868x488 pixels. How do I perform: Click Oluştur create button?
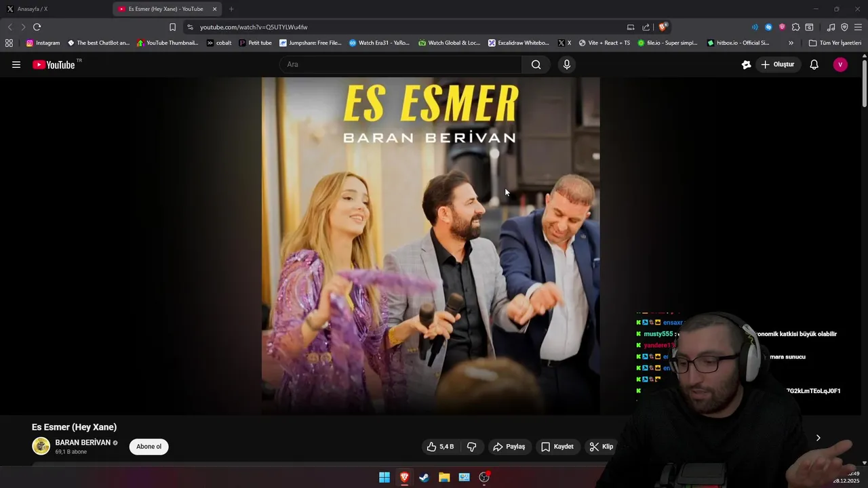[778, 64]
